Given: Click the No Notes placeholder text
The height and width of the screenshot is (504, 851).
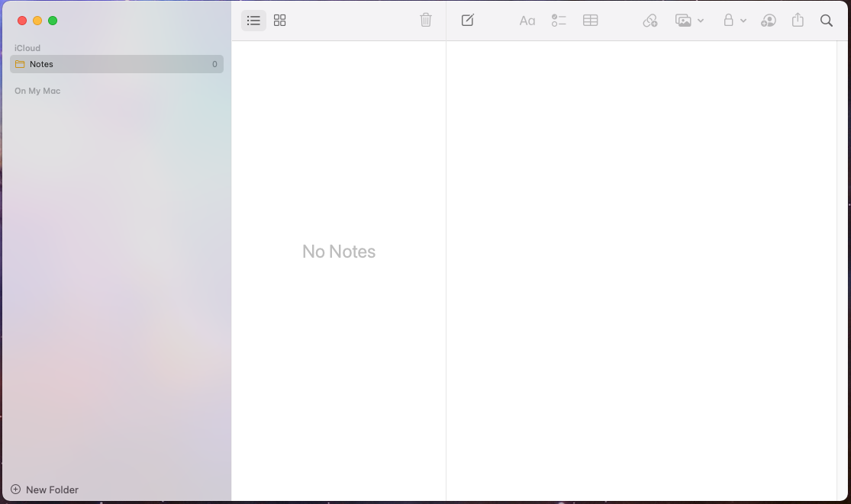Looking at the screenshot, I should point(339,252).
